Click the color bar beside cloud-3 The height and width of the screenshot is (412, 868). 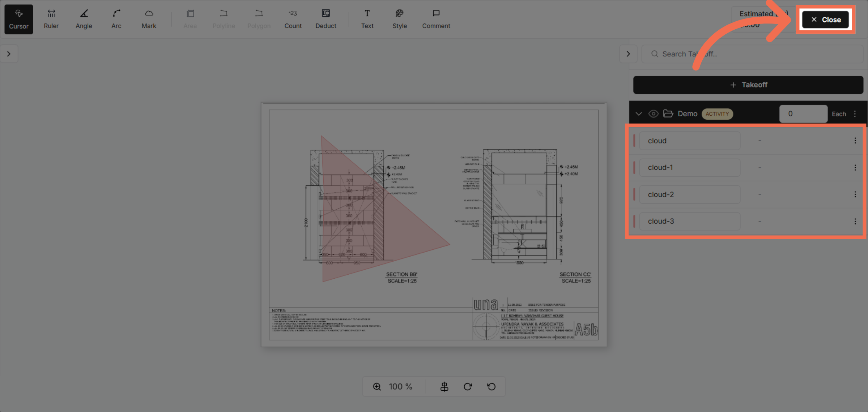(634, 221)
